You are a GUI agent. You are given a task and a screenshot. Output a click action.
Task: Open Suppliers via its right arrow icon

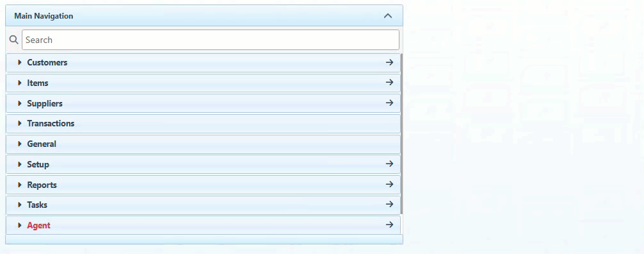(389, 103)
